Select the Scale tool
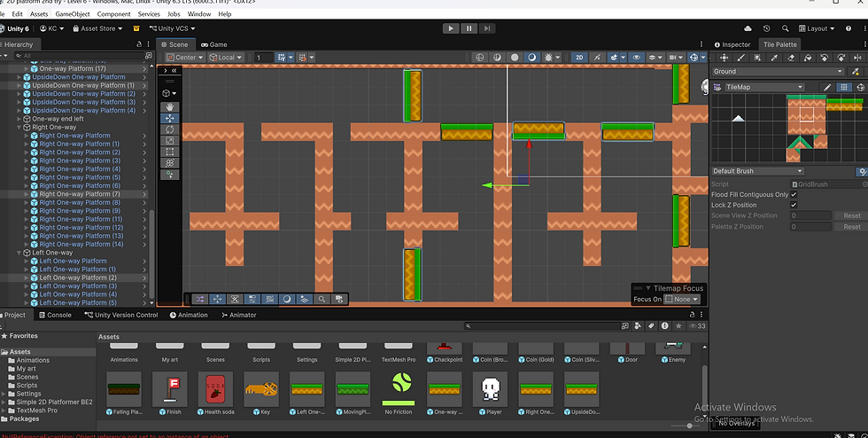This screenshot has height=438, width=868. pos(170,140)
